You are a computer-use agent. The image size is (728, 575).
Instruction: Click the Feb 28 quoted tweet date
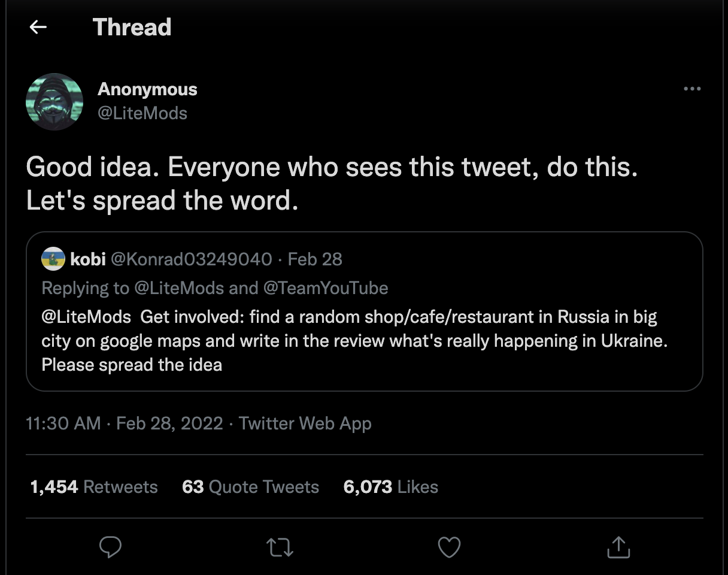[x=315, y=259]
